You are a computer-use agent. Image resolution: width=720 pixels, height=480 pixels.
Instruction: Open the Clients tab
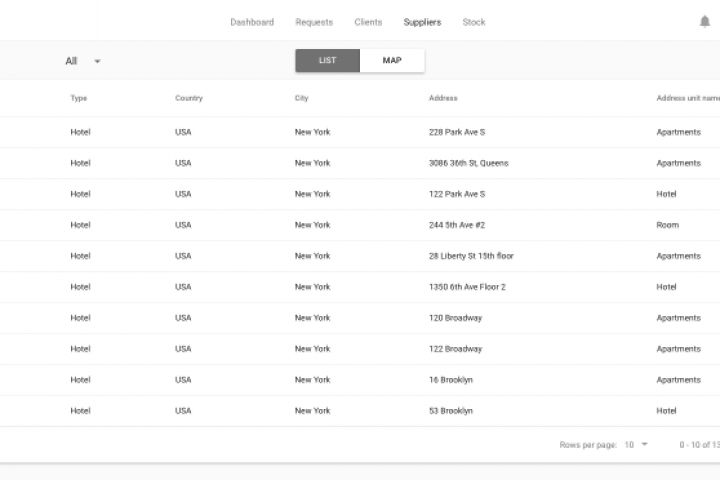368,22
